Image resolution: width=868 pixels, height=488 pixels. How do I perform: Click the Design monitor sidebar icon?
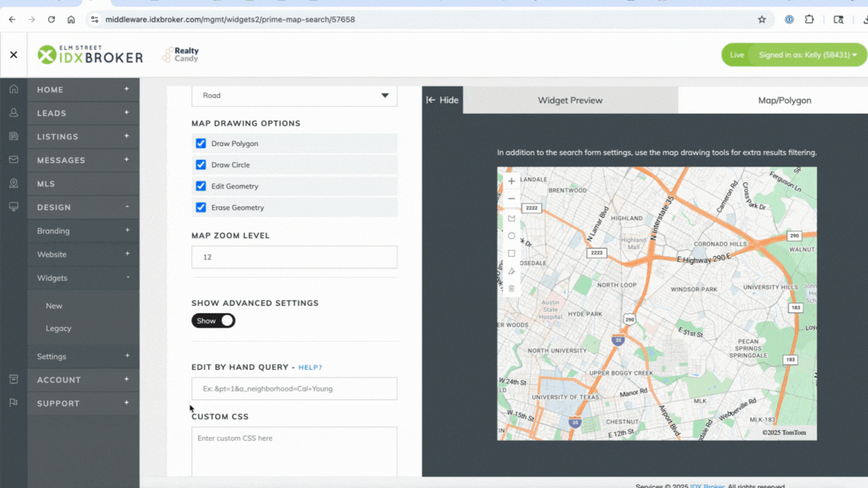point(14,206)
